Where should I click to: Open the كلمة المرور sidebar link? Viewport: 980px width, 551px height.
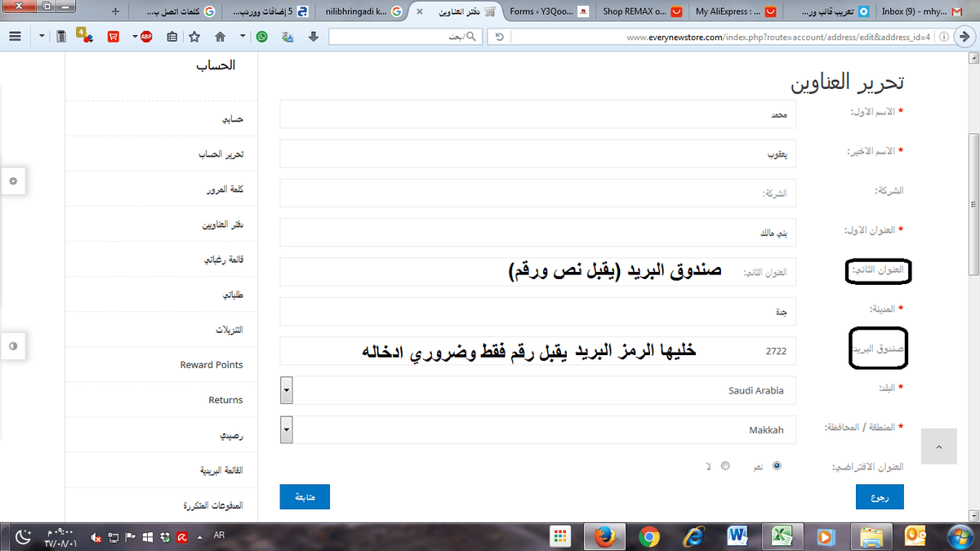[x=225, y=189]
